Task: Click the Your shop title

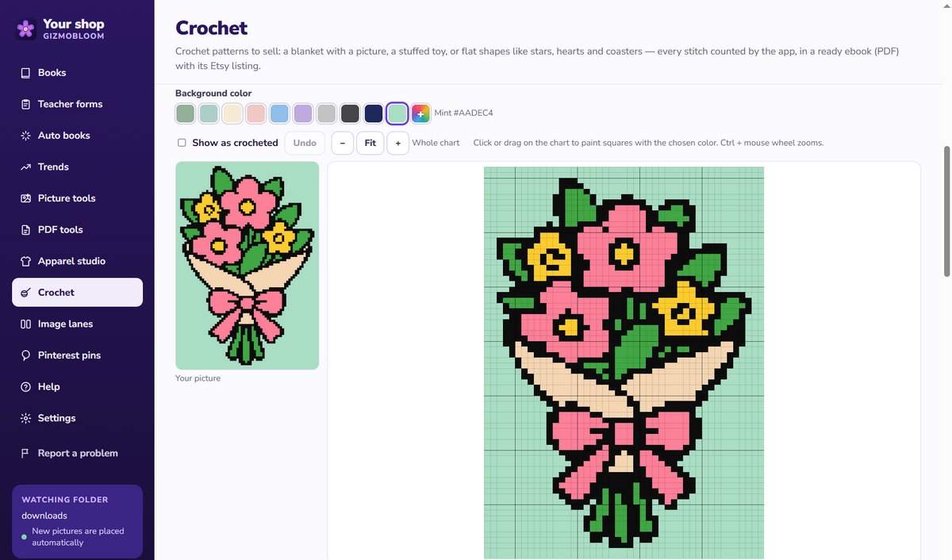Action: click(x=74, y=24)
